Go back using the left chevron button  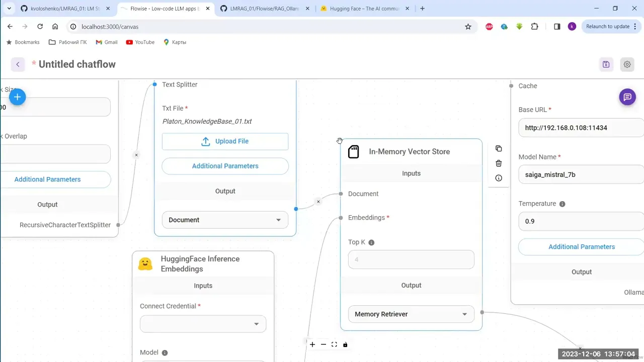(x=18, y=64)
